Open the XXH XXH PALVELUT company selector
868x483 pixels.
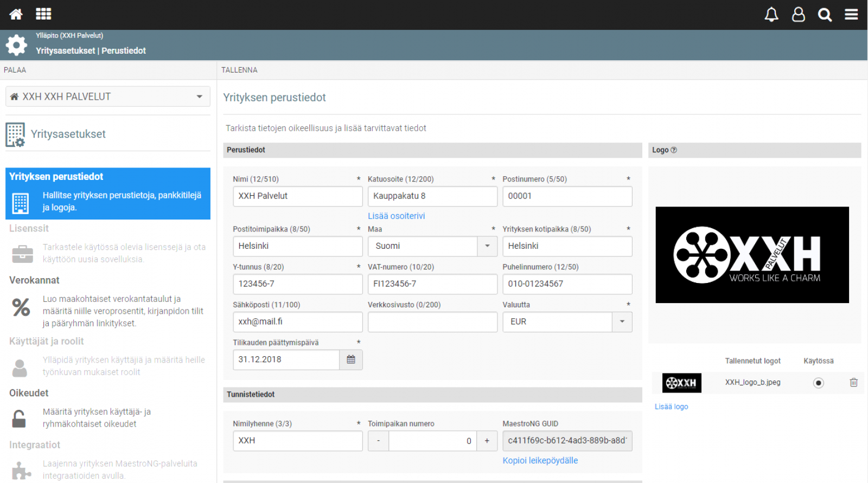(108, 96)
